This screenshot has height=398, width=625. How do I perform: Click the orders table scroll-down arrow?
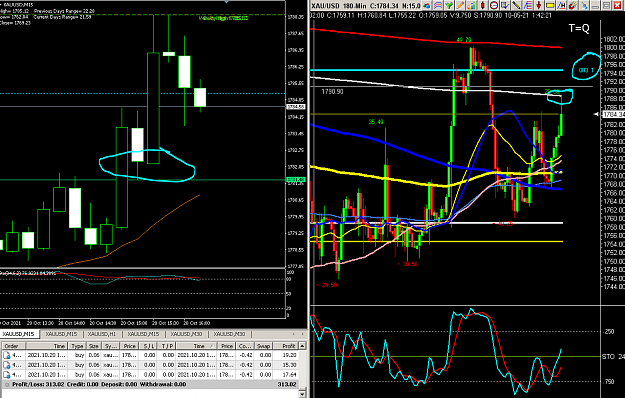point(303,394)
